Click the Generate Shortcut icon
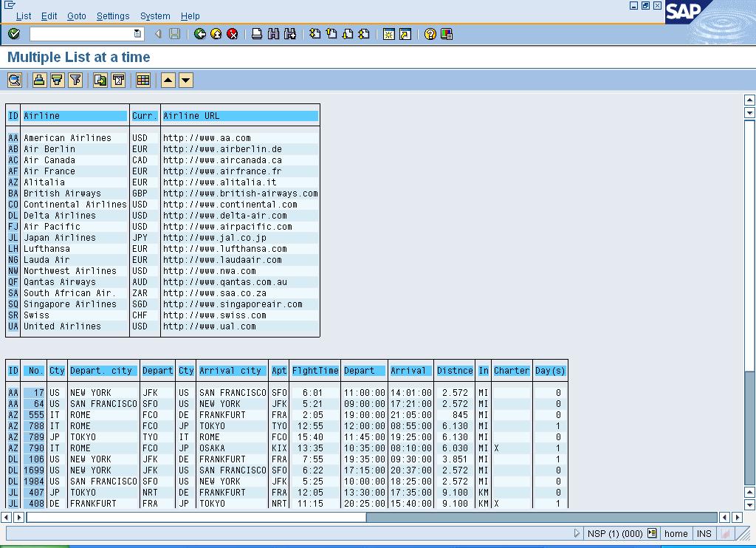This screenshot has width=756, height=548. click(405, 34)
